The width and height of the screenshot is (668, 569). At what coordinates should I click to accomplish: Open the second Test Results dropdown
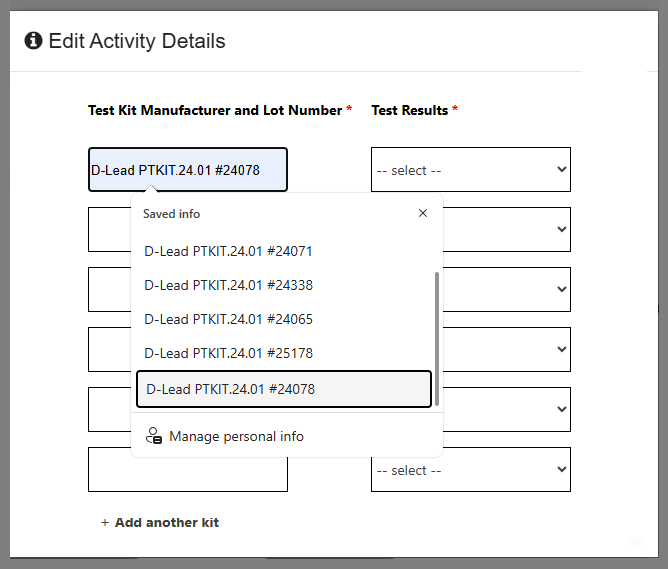click(507, 230)
